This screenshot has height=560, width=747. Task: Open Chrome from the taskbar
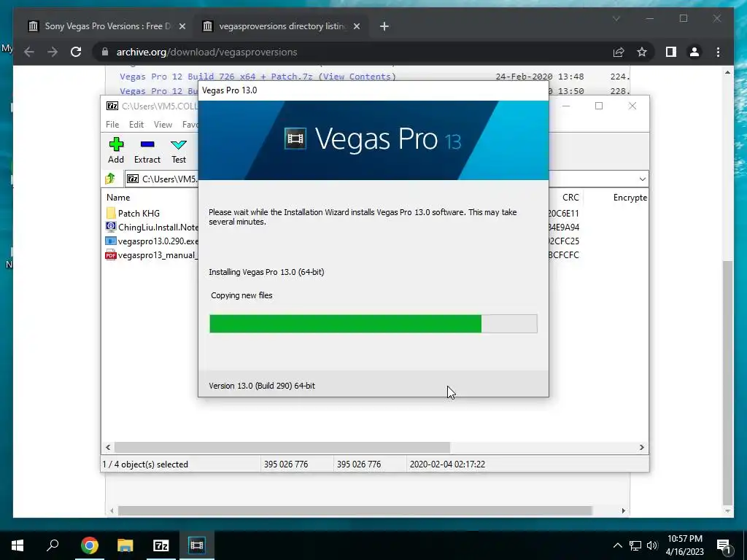90,545
